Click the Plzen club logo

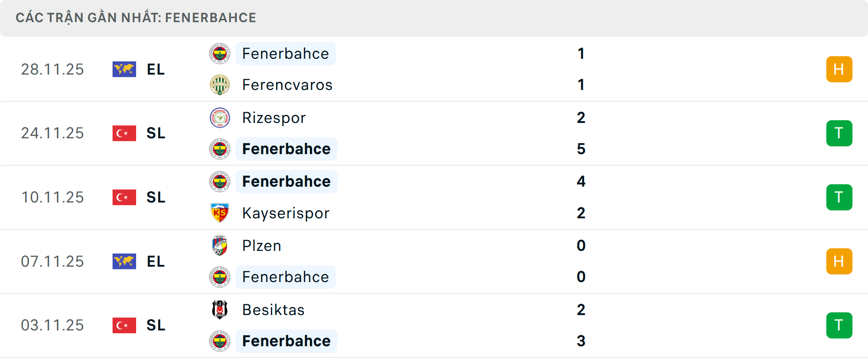[x=220, y=246]
